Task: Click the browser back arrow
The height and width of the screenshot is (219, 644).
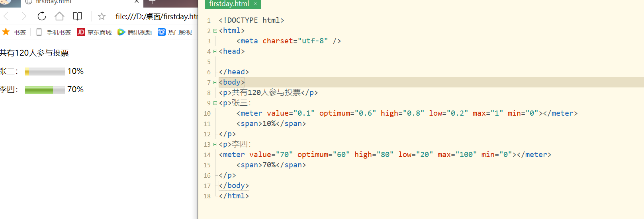Action: coord(6,16)
